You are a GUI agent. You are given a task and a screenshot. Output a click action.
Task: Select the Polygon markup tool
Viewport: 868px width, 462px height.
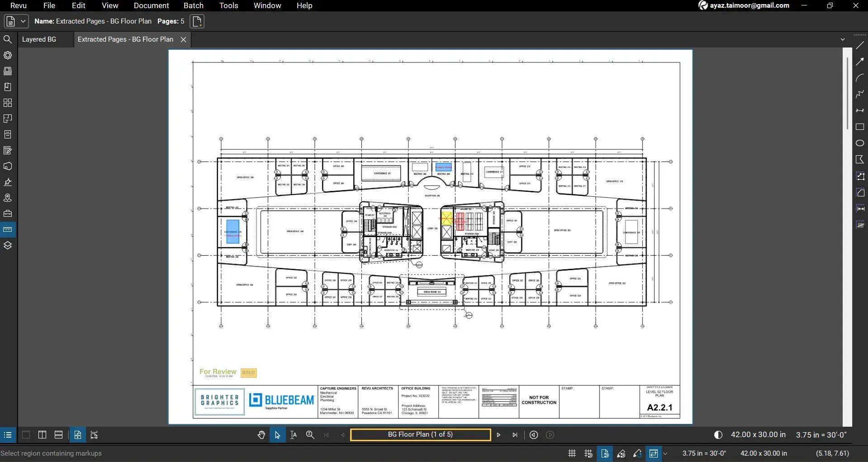tap(860, 159)
